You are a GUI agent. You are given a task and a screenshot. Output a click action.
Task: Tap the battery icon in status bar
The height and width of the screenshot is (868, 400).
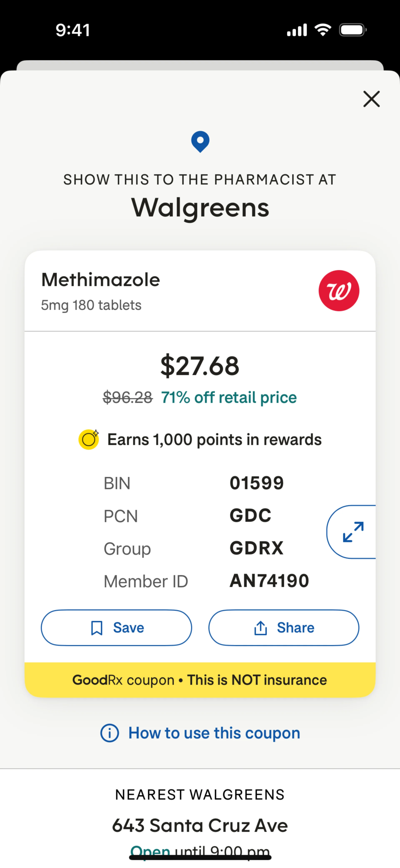[x=352, y=30]
